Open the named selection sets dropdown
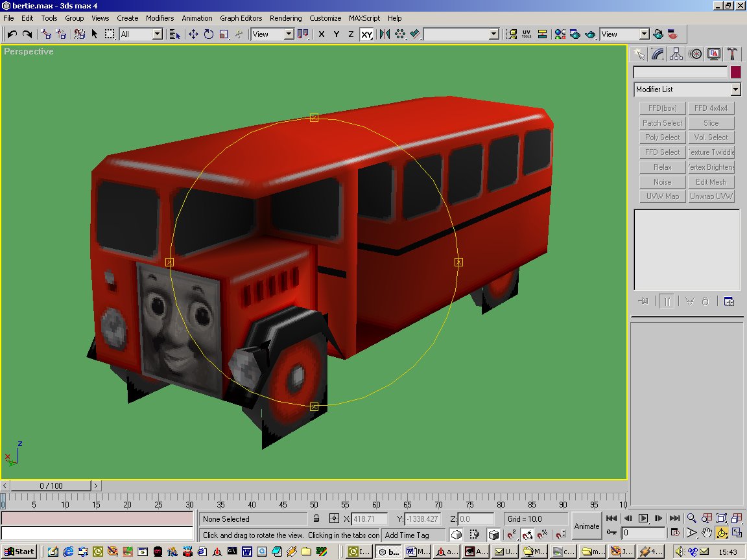The image size is (747, 560). pos(494,34)
